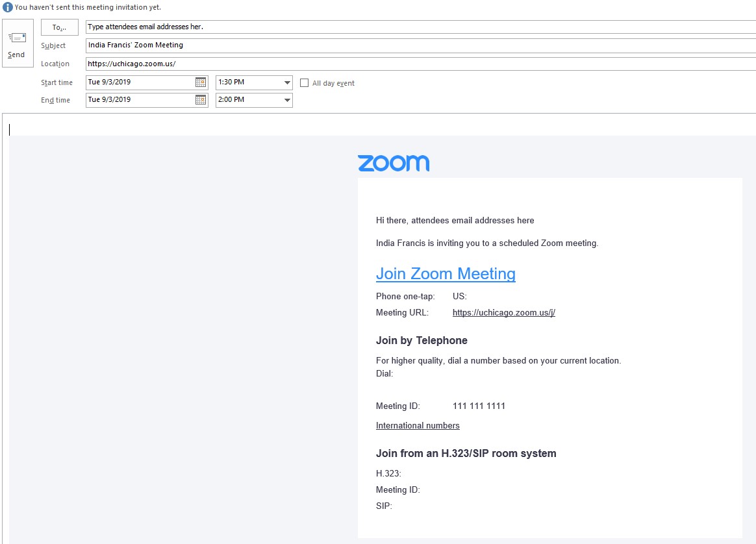Click the Dial: label

384,374
